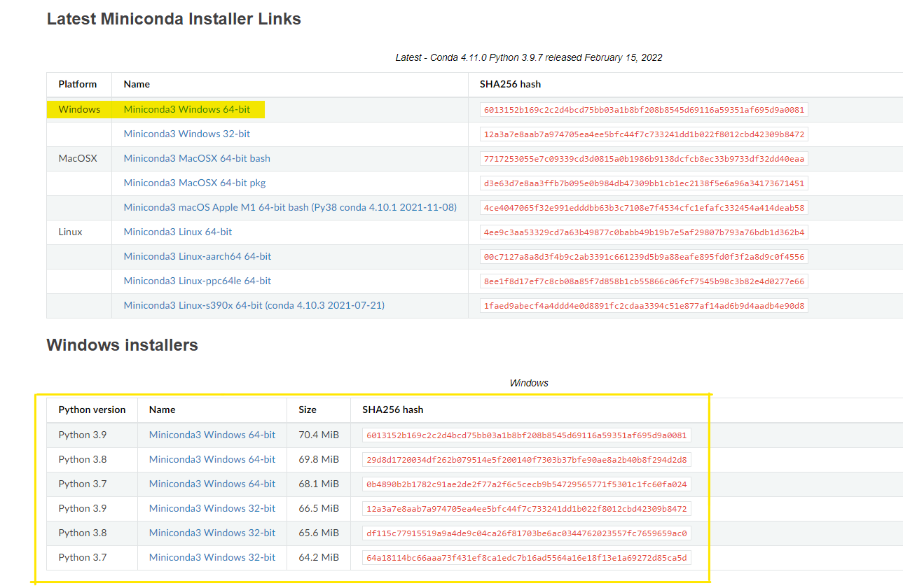
Task: Open the Python 3.8 Windows 32-bit installer link
Action: (x=212, y=533)
